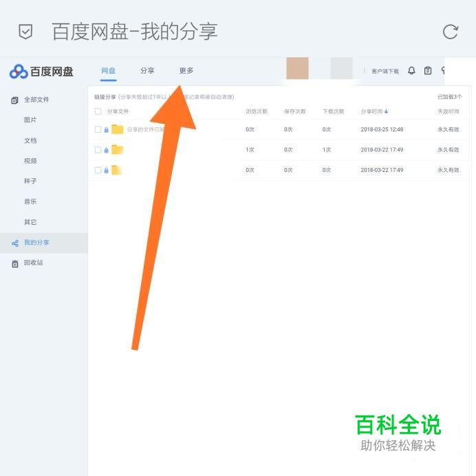Switch to the 分享 tab
476x476 pixels.
coord(147,71)
